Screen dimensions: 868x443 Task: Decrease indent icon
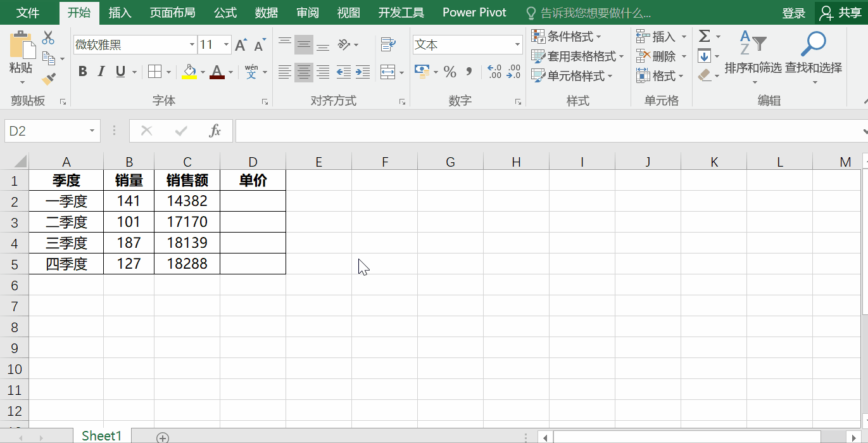point(343,72)
